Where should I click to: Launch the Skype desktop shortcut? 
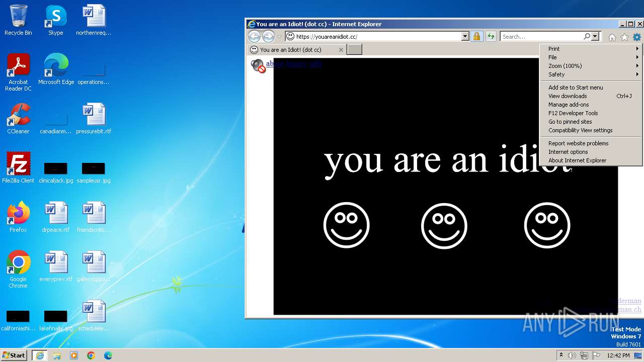coord(56,20)
